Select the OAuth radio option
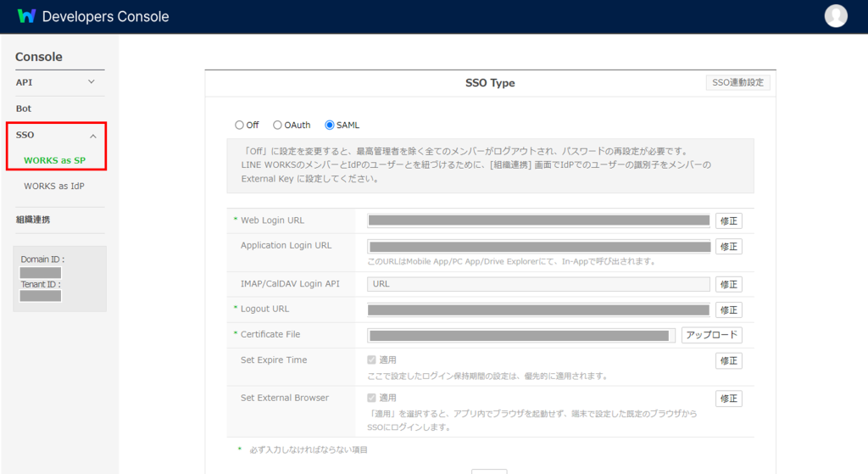This screenshot has height=474, width=868. tap(277, 125)
